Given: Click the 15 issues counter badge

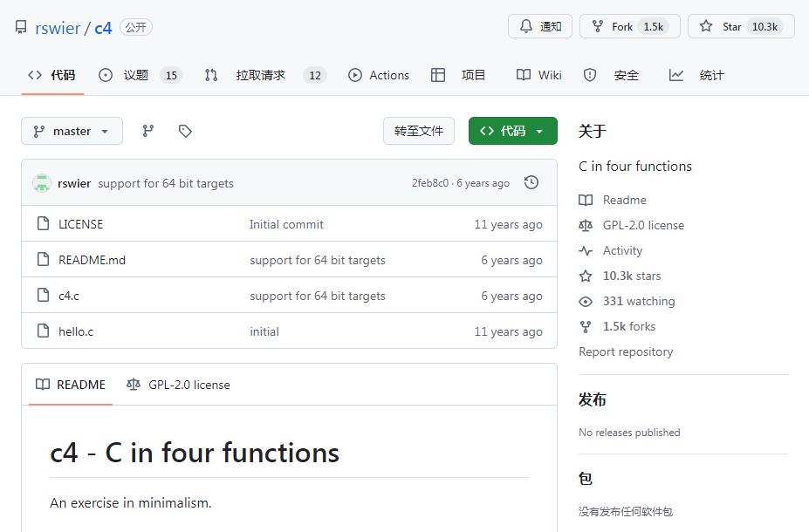Looking at the screenshot, I should click(171, 75).
